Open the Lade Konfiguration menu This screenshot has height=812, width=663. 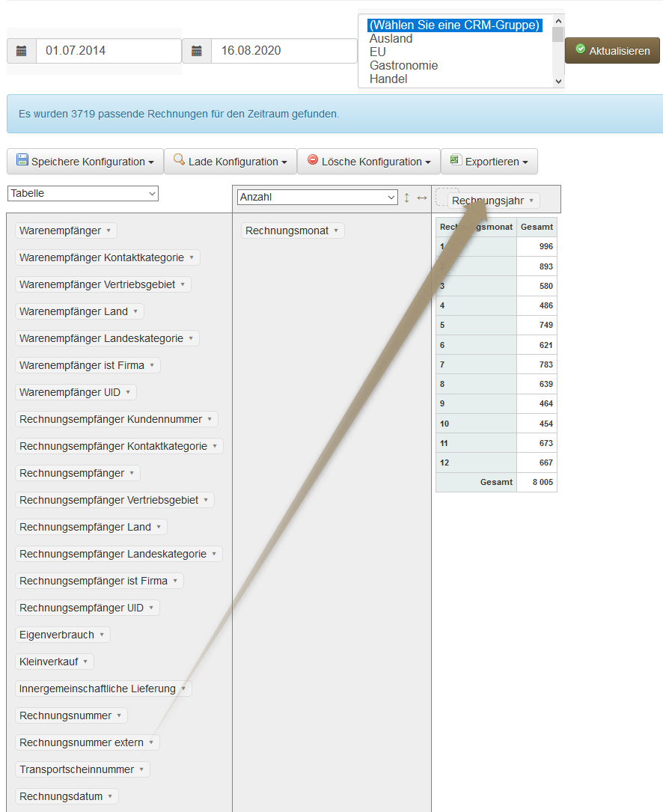point(230,161)
